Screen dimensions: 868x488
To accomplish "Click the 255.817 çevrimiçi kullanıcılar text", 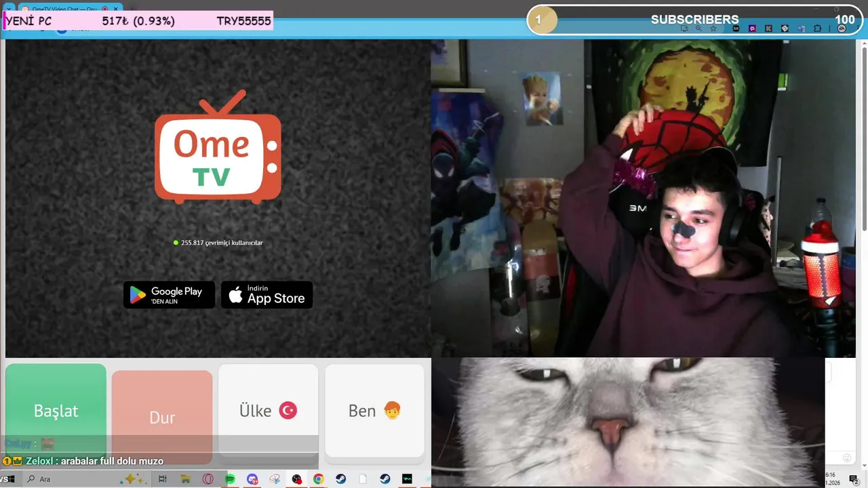I will 222,243.
